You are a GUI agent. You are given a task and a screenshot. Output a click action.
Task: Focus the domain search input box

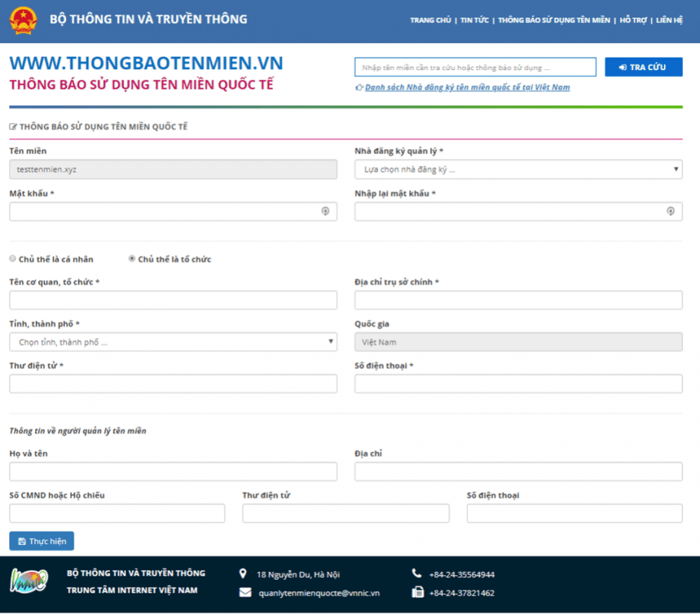coord(476,67)
